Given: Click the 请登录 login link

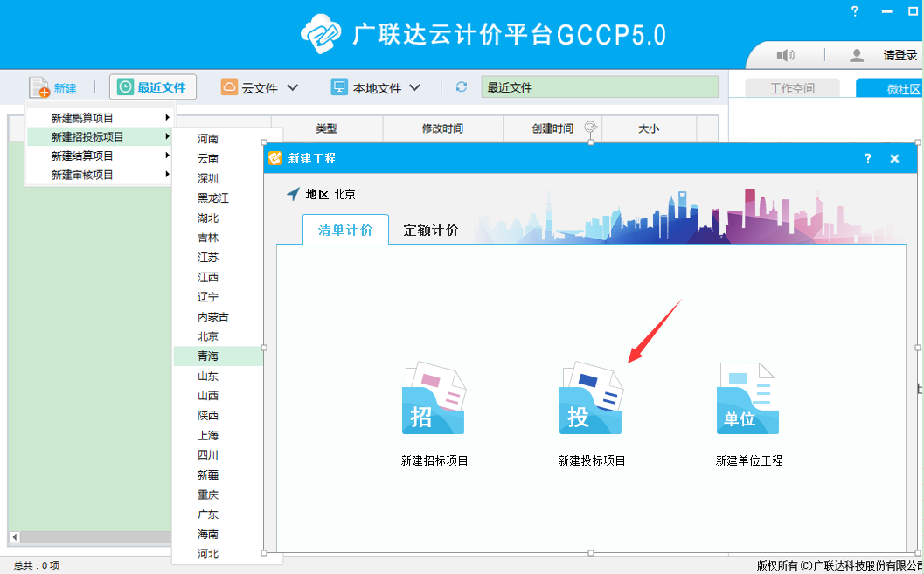Looking at the screenshot, I should [x=900, y=55].
